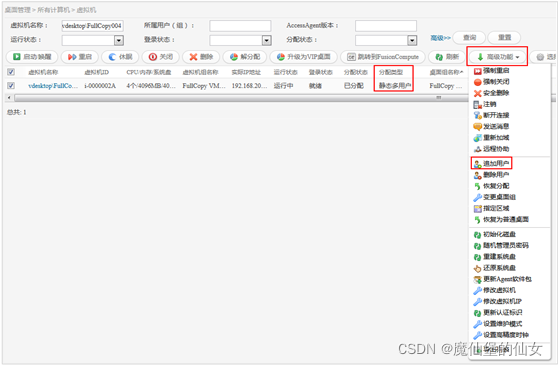Viewport: 558px width, 365px height.
Task: Click the 启动/唤醒 start-wake button
Action: (32, 57)
